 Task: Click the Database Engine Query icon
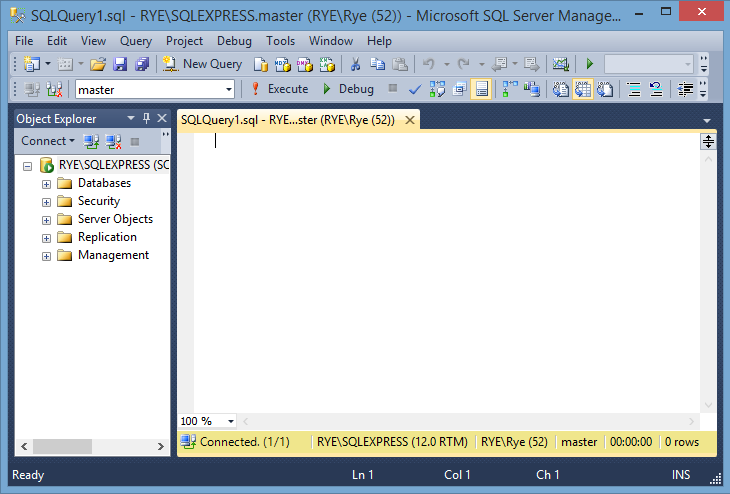coord(261,64)
